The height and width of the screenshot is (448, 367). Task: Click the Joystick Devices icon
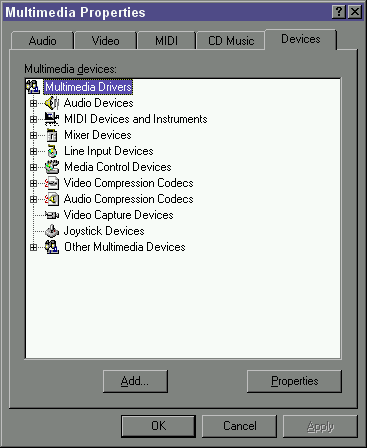pos(52,231)
